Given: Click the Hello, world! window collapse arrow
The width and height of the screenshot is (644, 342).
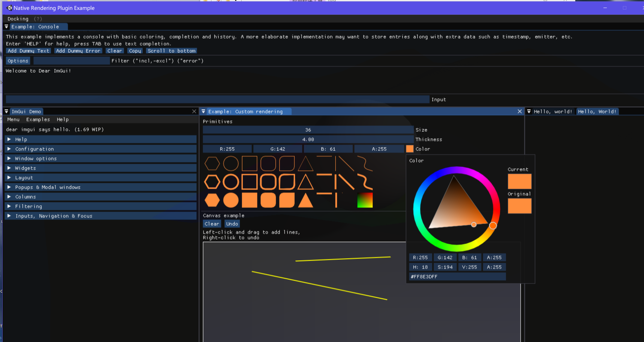Looking at the screenshot, I should click(529, 111).
